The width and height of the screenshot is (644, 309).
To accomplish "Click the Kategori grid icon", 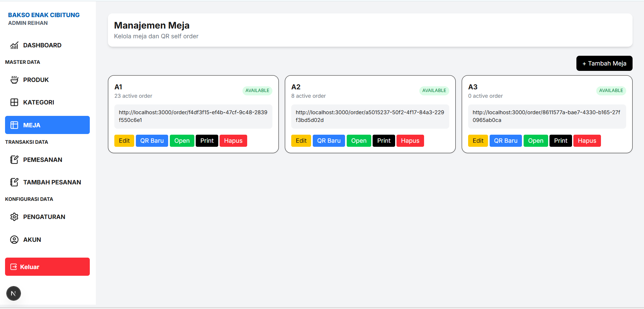I will (14, 102).
